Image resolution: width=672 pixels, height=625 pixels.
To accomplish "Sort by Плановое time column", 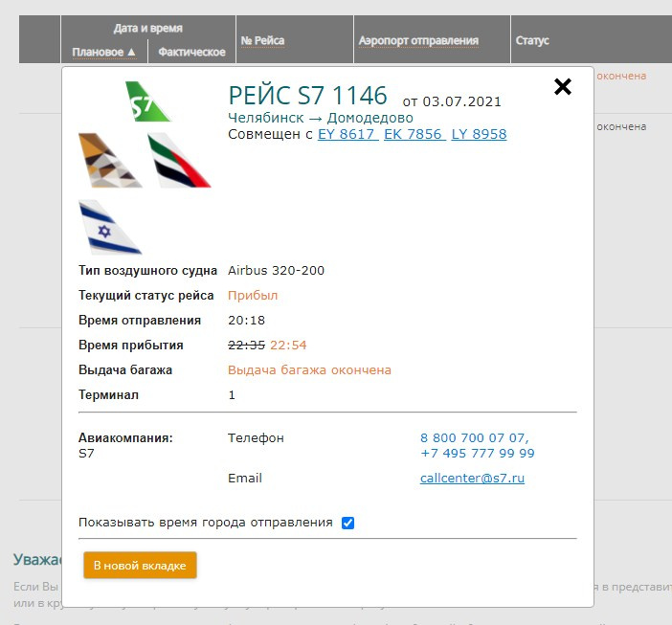I will pos(98,52).
